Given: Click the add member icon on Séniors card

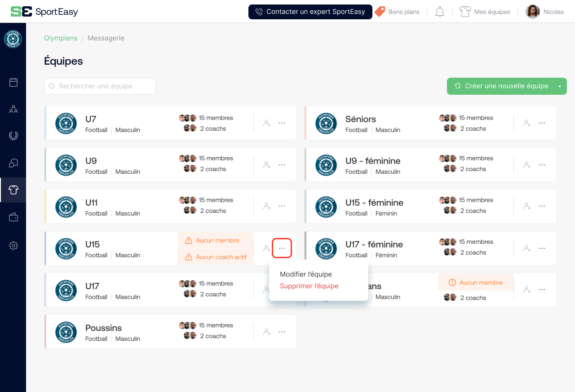Looking at the screenshot, I should [526, 123].
